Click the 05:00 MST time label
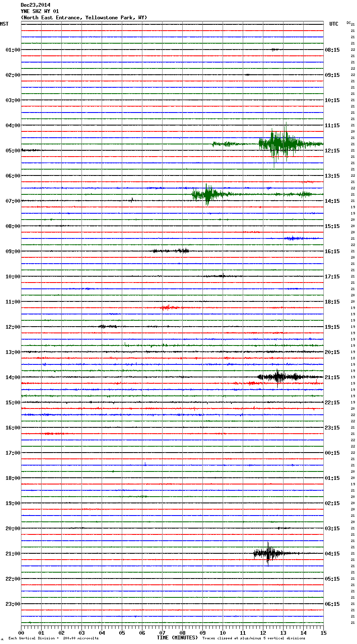 pos(13,151)
